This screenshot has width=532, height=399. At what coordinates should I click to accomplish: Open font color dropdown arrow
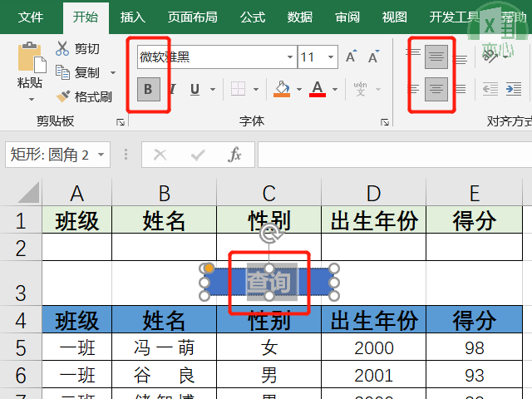(335, 89)
